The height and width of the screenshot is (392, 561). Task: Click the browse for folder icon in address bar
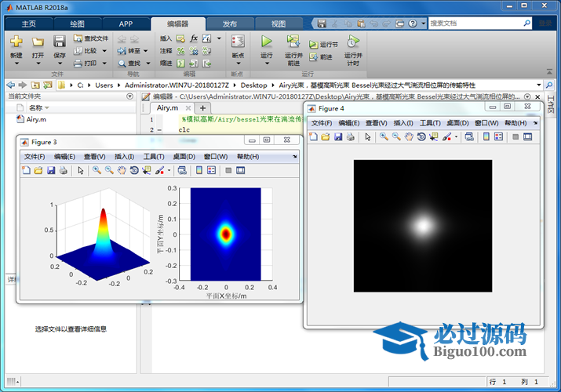pos(48,85)
